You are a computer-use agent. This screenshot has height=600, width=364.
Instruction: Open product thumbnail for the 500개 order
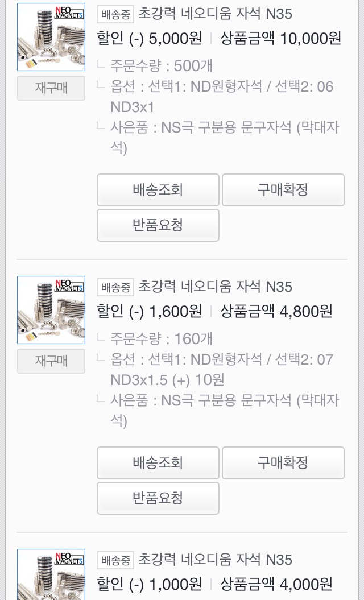pos(51,37)
